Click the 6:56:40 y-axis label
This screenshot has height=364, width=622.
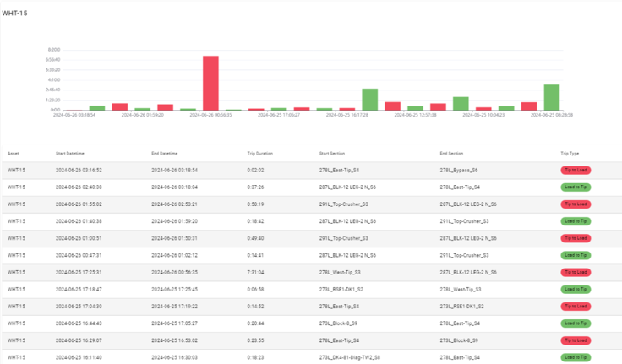(52, 59)
